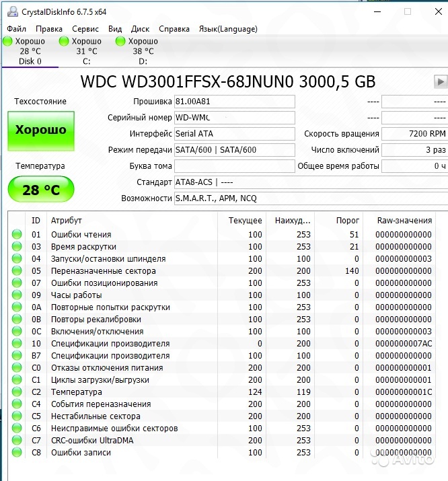448x481 pixels.
Task: Click status circle of attribute B7 row
Action: (17, 355)
